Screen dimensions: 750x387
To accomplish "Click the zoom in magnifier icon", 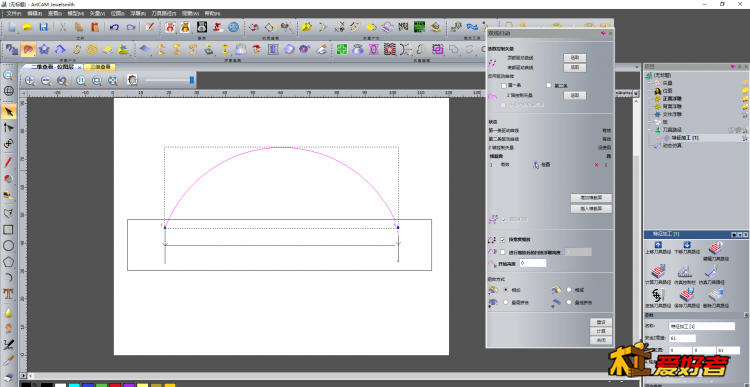I will click(x=30, y=80).
